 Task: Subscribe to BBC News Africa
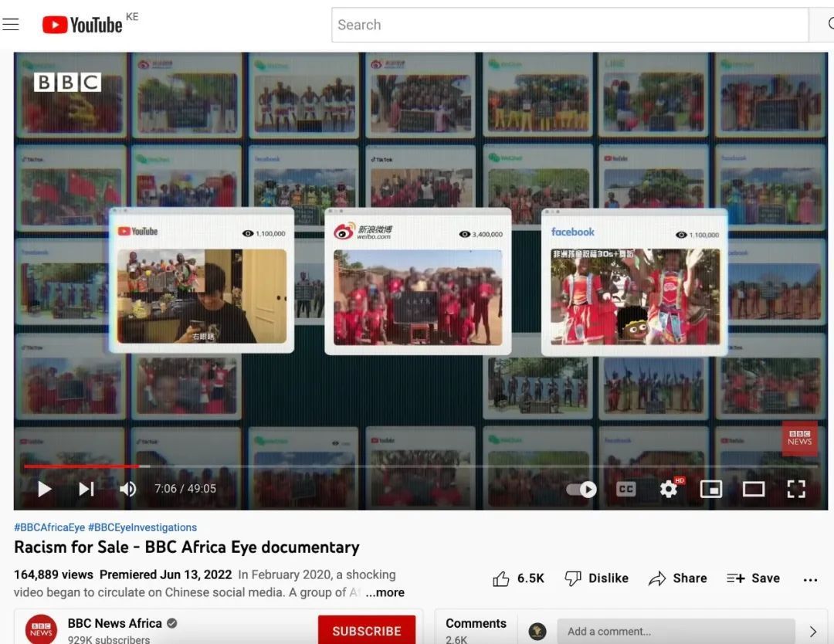pos(366,630)
